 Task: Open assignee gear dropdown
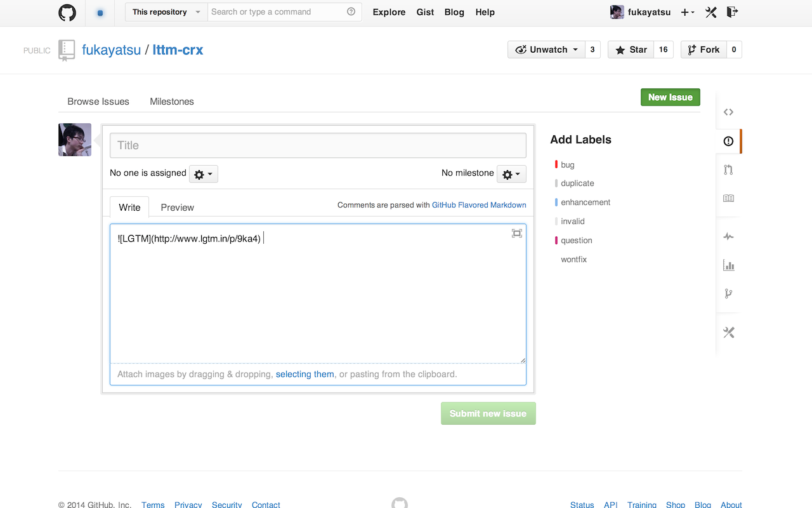click(204, 174)
